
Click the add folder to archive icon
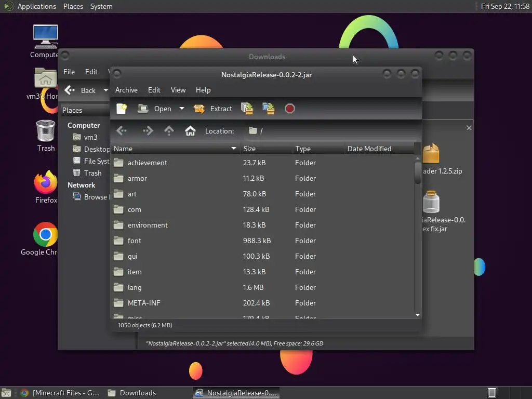pos(269,109)
